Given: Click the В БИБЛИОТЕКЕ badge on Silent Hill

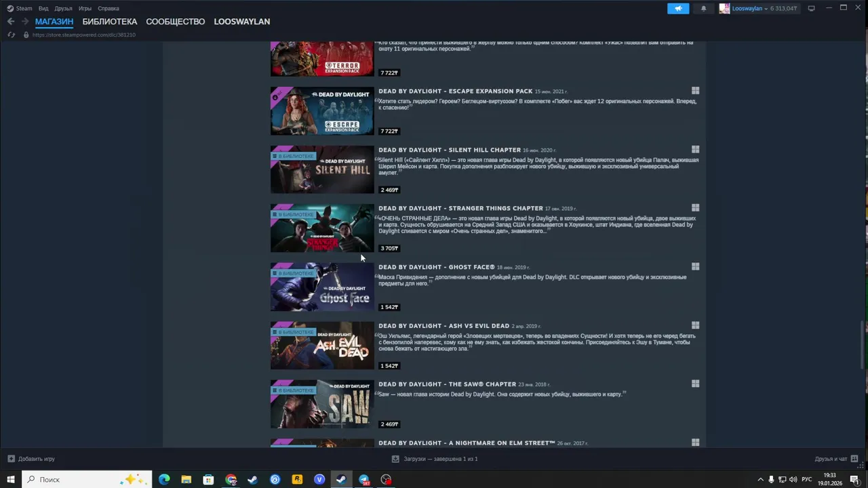Looking at the screenshot, I should pyautogui.click(x=293, y=156).
